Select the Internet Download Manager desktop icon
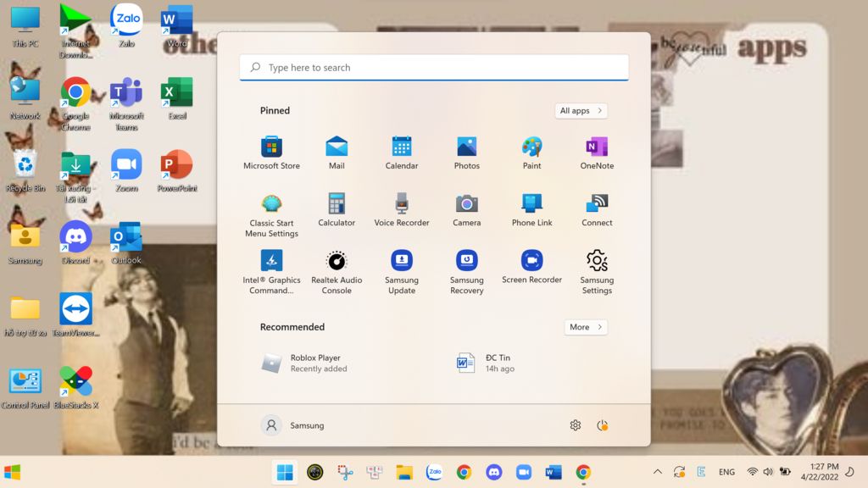Viewport: 868px width, 488px height. coord(75,31)
